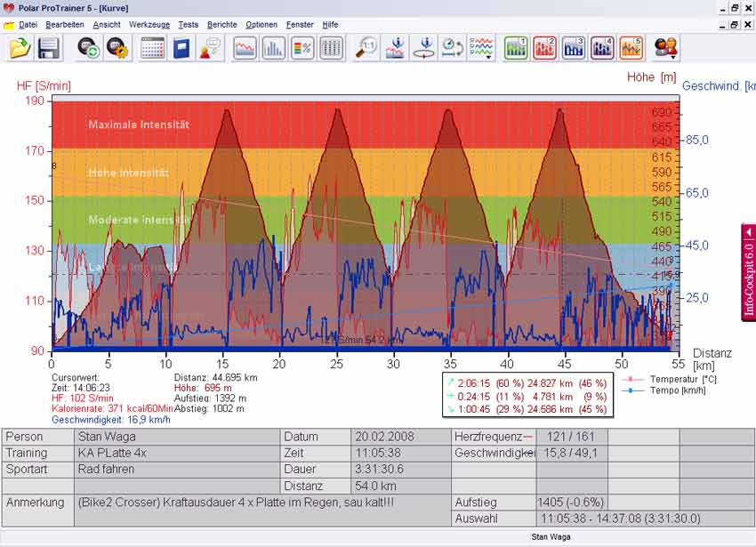Click the Herzfrequenz red line swatch
Viewport: 756px width, 547px height.
(530, 437)
